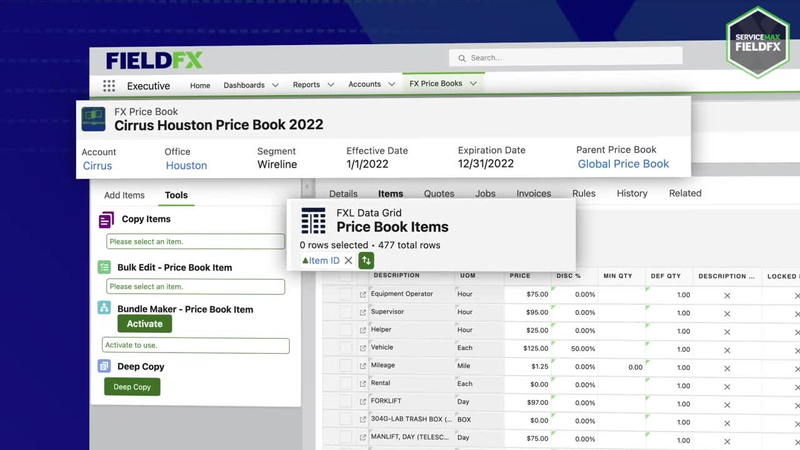Screen dimensions: 800x450
Task: Click the FieldFX logo
Action: [x=154, y=60]
